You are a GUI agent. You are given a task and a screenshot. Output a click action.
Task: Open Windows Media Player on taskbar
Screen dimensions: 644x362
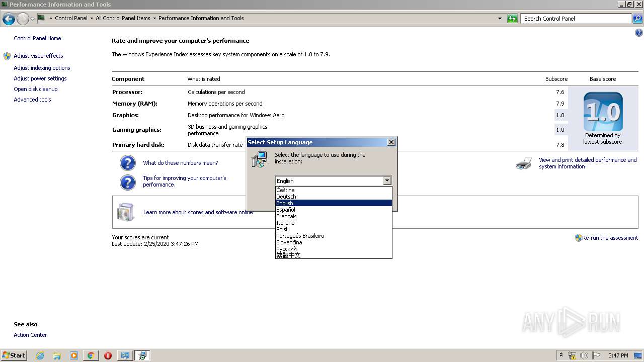(x=74, y=355)
